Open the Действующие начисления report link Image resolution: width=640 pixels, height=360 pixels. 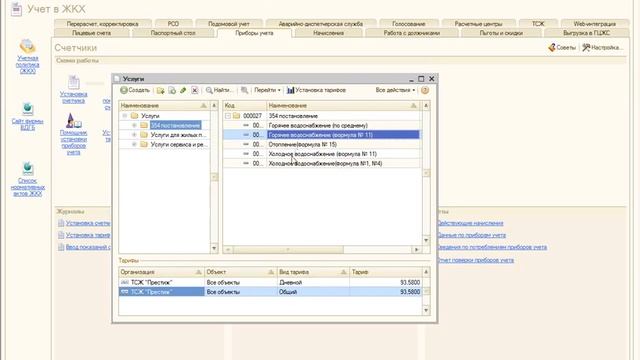[x=470, y=223]
